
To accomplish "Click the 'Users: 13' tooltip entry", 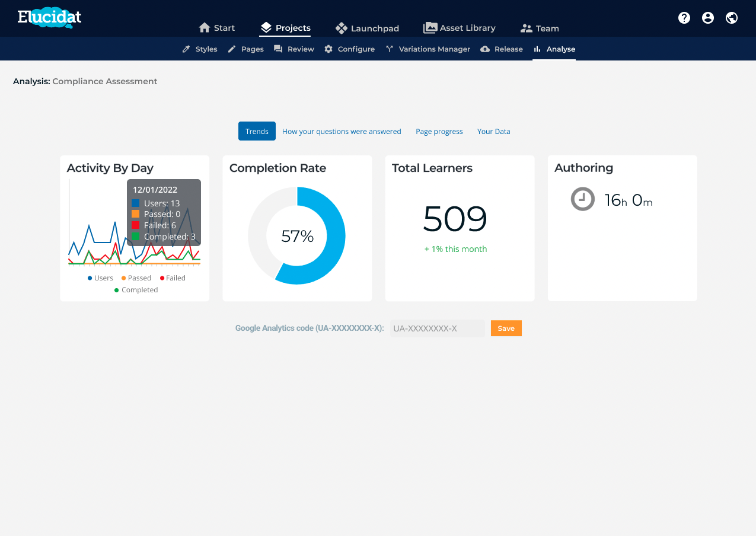I will (x=156, y=203).
